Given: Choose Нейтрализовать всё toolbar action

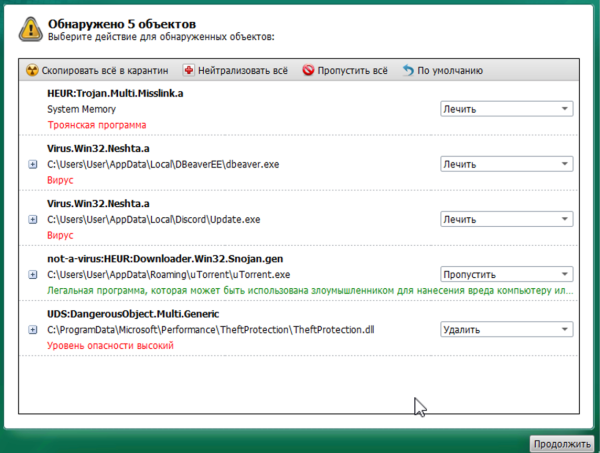Looking at the screenshot, I should 235,70.
